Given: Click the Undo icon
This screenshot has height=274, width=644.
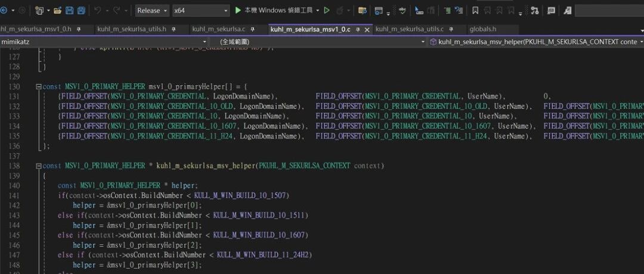Looking at the screenshot, I should click(x=97, y=11).
